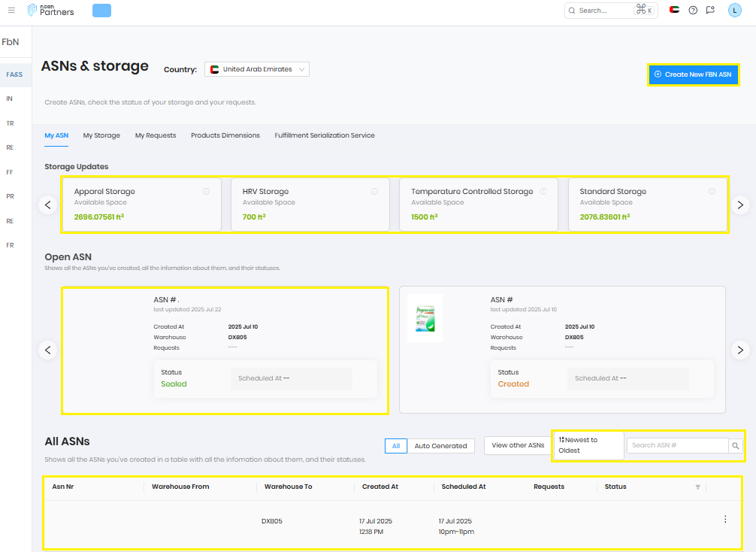Open IN sidebar item

pos(10,99)
